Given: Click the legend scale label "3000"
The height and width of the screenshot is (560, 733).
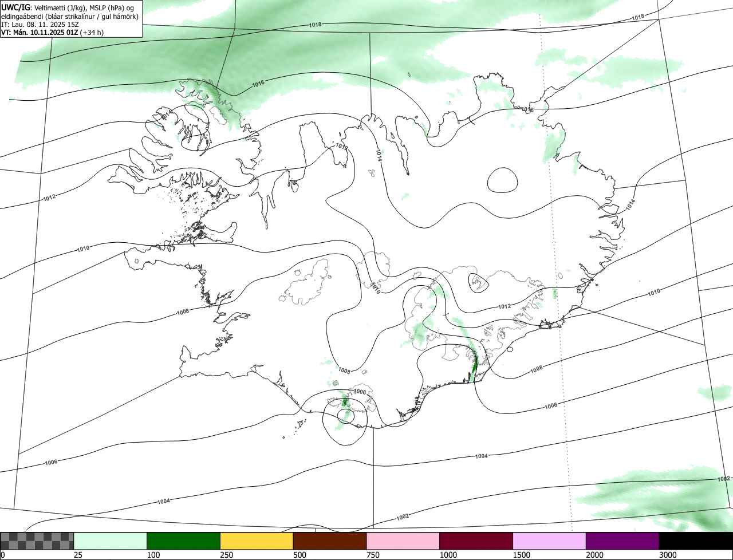Looking at the screenshot, I should point(668,555).
